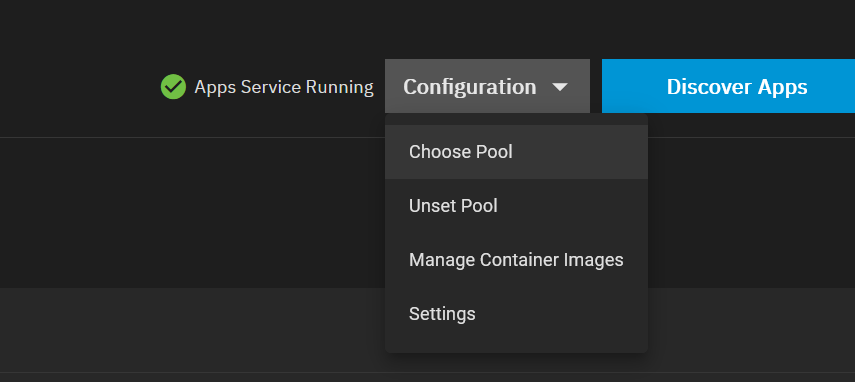855x382 pixels.
Task: Click the downward triangle beside Configuration
Action: pos(560,87)
